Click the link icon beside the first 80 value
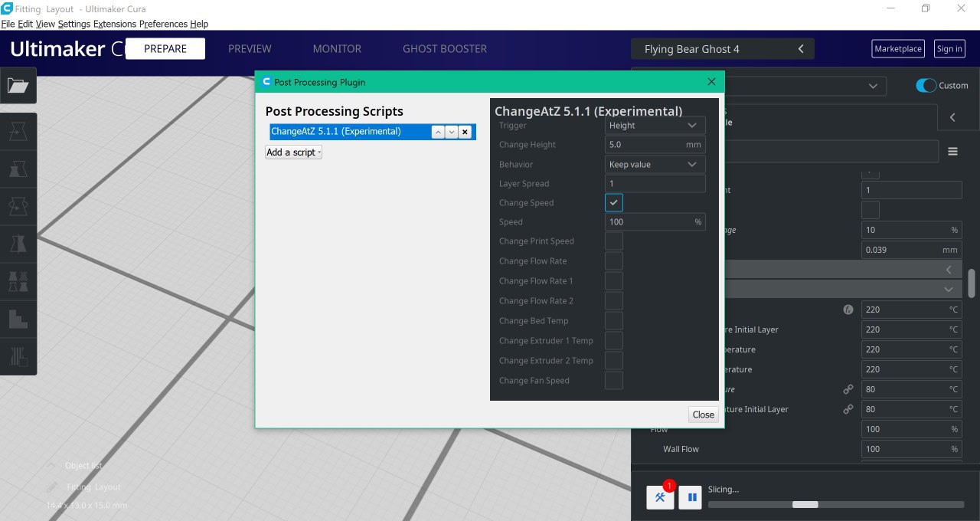 (848, 389)
